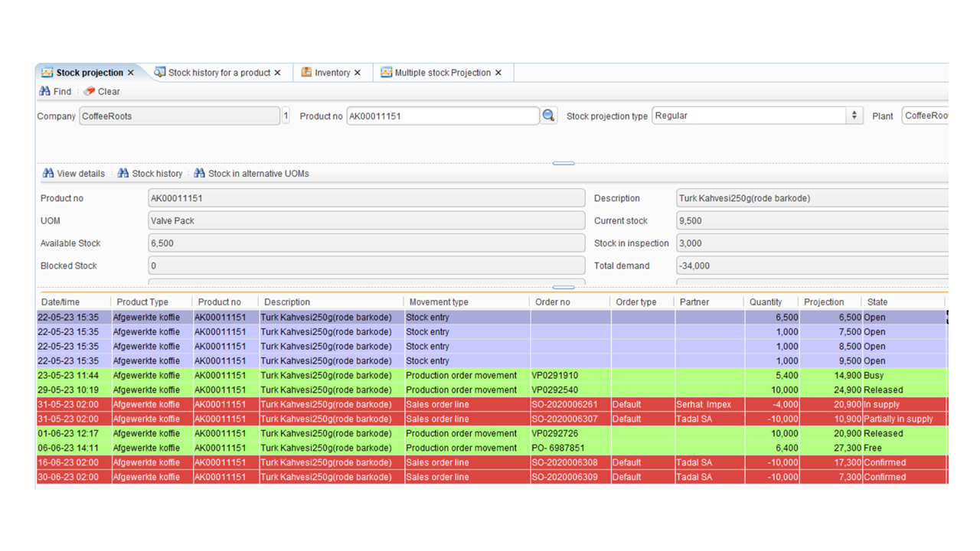Select production order row VP0291910

[x=492, y=375]
